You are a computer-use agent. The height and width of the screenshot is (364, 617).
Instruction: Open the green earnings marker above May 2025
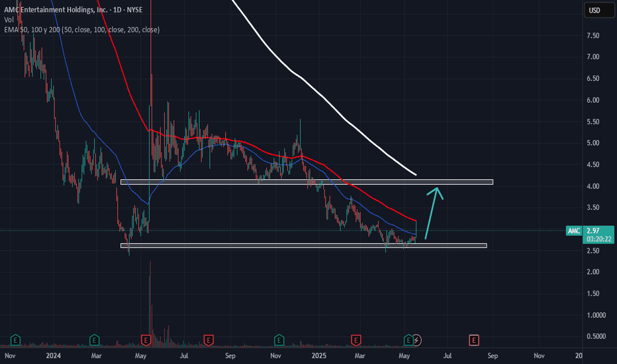(x=408, y=340)
